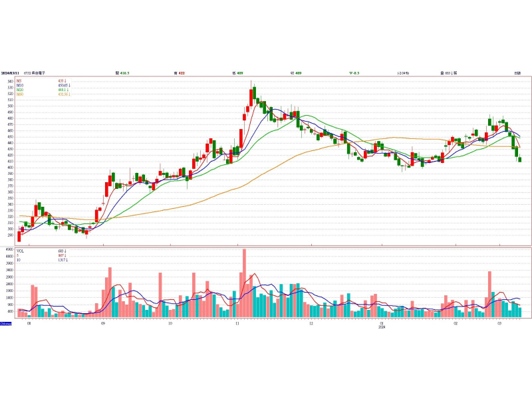Click the last green candlestick on the right
532x399 pixels.
point(520,159)
